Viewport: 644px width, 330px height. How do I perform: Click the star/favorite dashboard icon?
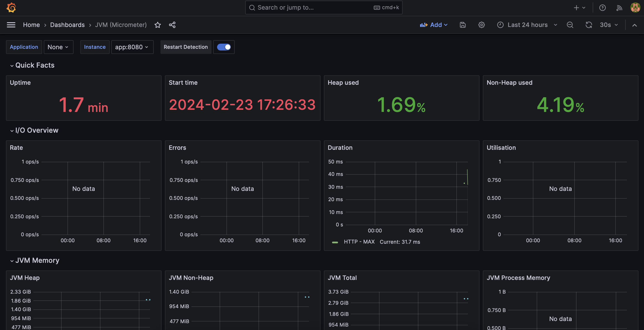coord(157,24)
